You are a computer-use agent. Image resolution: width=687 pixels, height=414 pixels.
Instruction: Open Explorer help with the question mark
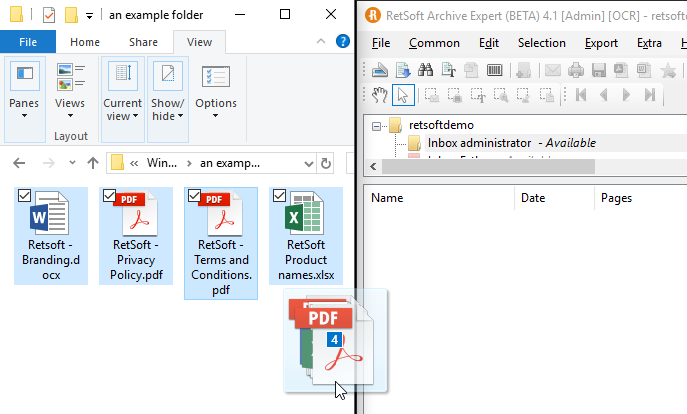[x=343, y=42]
